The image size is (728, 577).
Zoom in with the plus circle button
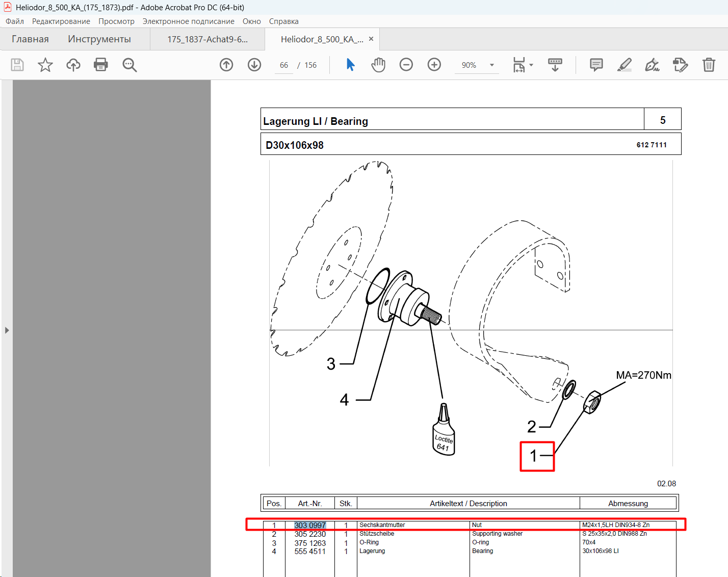point(434,65)
